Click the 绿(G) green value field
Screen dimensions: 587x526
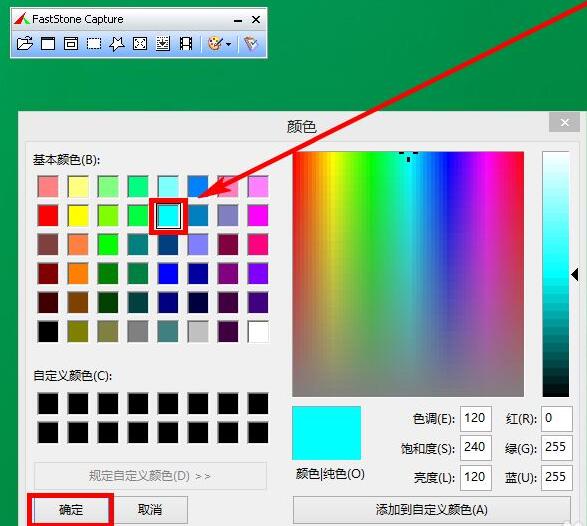[x=557, y=447]
